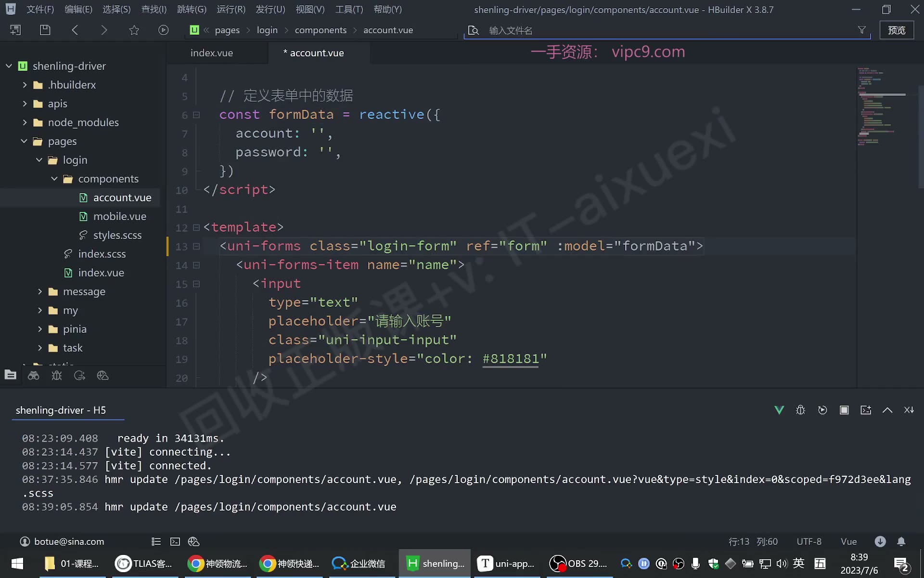924x578 pixels.
Task: Click the botue@sina.com account label
Action: [69, 541]
